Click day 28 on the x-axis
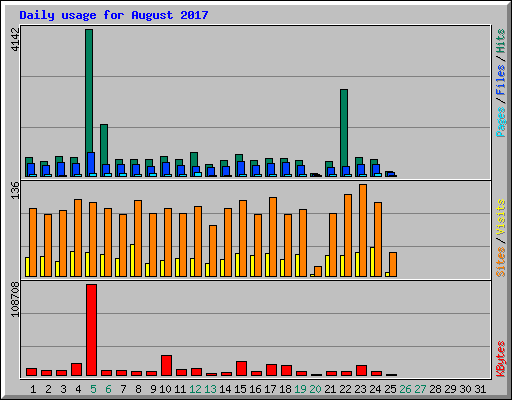 tap(435, 389)
